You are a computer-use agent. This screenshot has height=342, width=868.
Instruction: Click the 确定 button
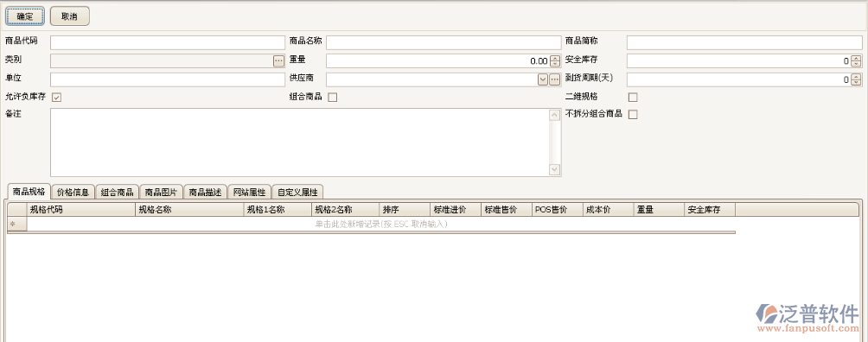pos(25,16)
